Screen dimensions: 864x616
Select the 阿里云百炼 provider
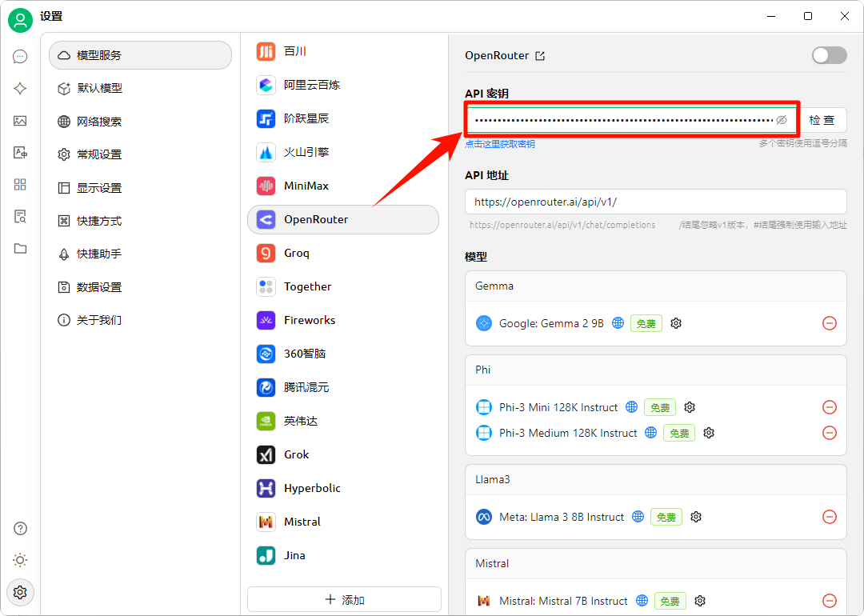(343, 85)
